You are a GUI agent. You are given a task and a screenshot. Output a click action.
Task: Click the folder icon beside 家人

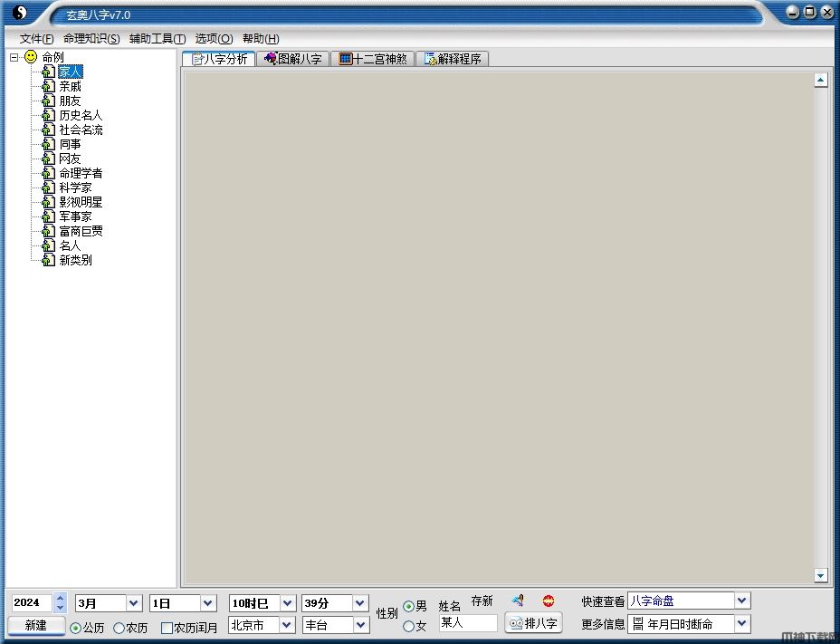tap(48, 72)
